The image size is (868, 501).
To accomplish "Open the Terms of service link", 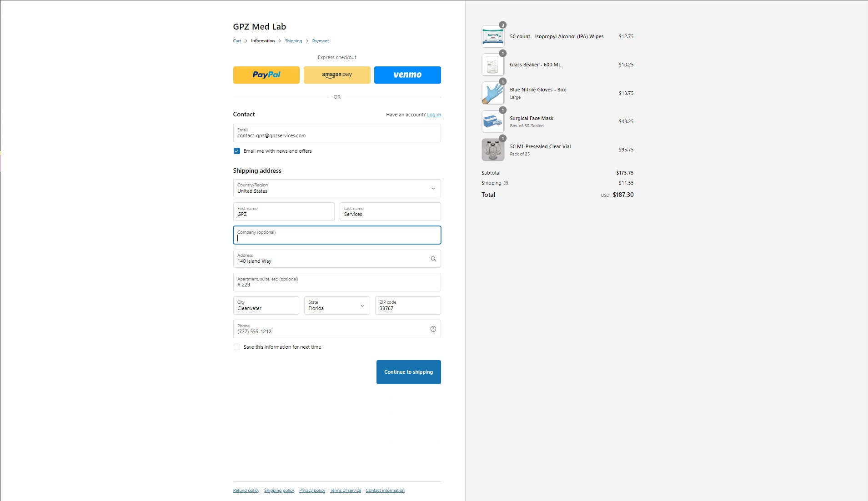I will click(346, 491).
